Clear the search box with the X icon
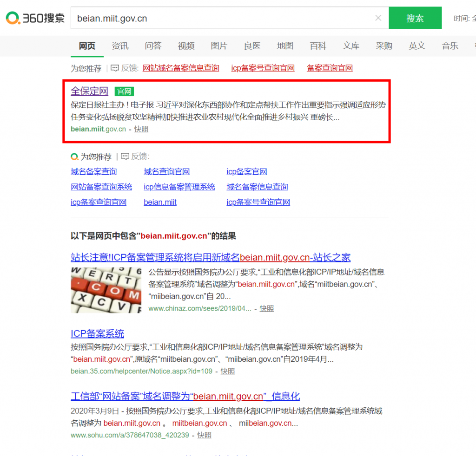This screenshot has width=476, height=456. pos(378,18)
